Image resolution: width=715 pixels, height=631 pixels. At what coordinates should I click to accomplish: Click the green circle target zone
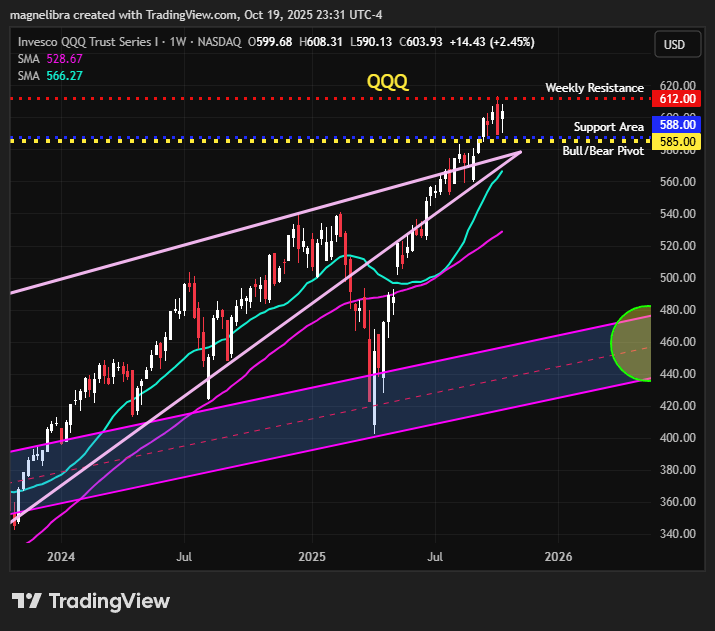632,343
